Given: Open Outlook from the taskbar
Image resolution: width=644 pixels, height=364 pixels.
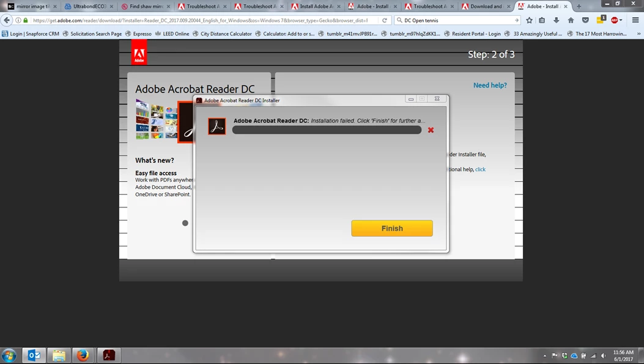Looking at the screenshot, I should point(34,355).
